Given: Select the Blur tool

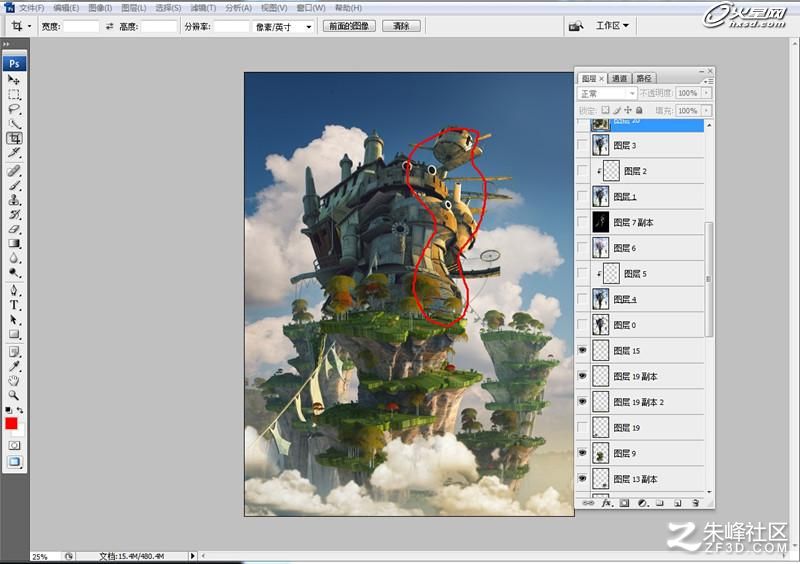Looking at the screenshot, I should (x=14, y=258).
